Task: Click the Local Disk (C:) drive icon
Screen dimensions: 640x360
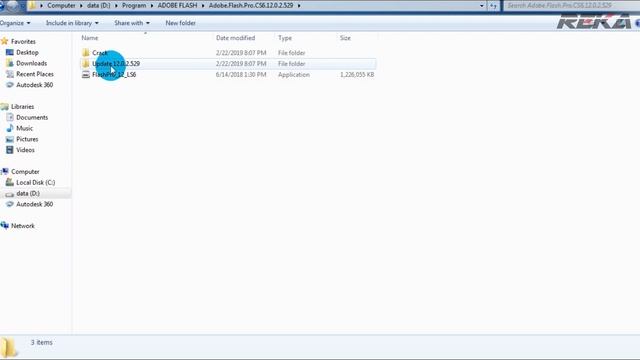Action: tap(10, 182)
